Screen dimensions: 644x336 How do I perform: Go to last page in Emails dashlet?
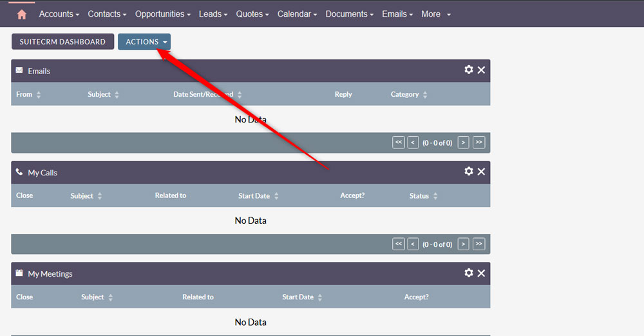(x=478, y=142)
